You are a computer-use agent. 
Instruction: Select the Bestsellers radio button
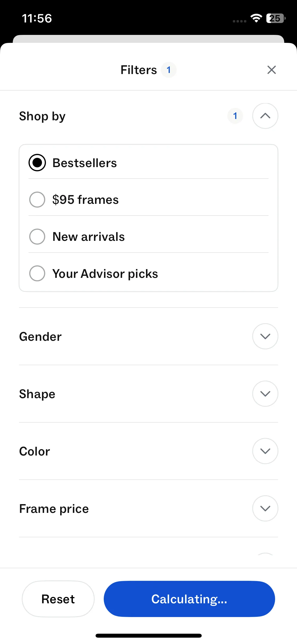37,163
